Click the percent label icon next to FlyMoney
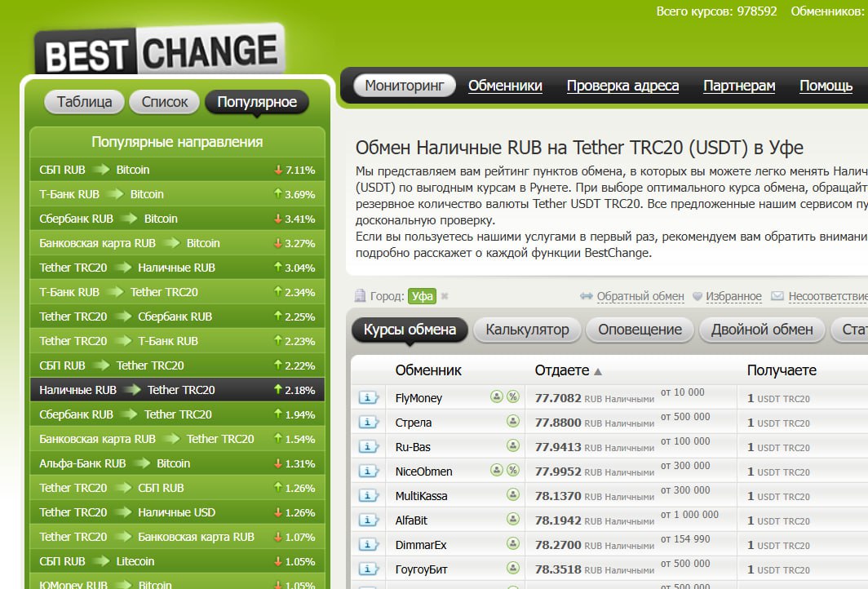 pos(513,396)
